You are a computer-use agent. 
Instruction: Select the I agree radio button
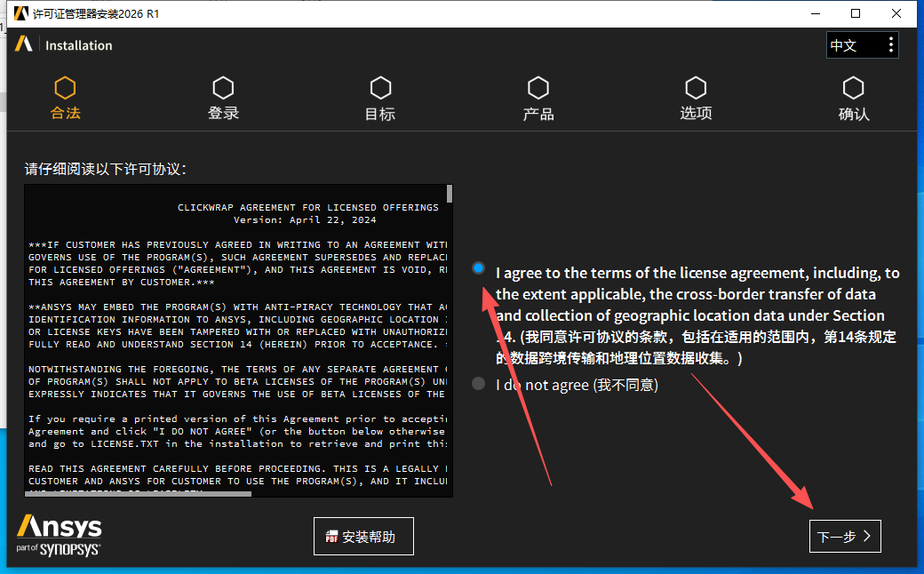[479, 268]
